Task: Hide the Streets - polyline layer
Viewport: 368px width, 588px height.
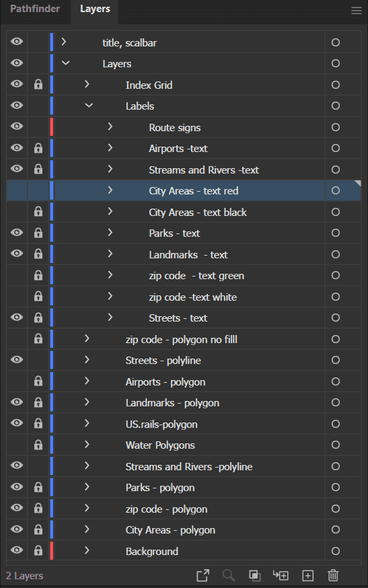Action: pos(17,360)
